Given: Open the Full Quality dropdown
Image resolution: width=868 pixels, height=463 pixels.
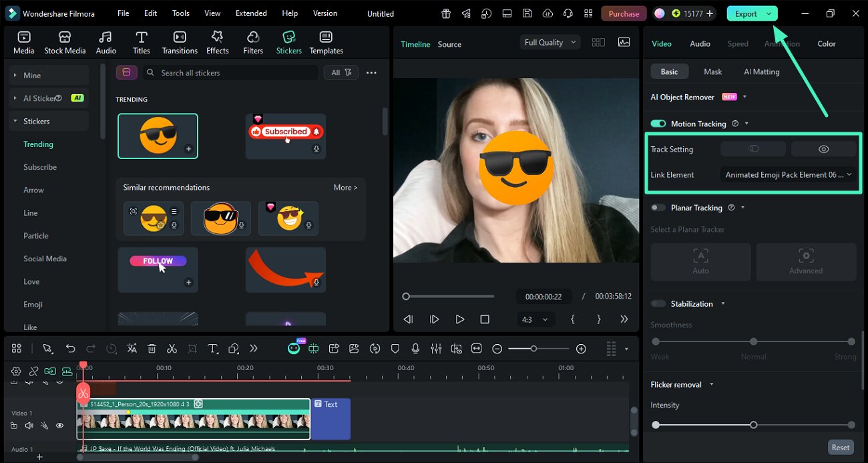Looking at the screenshot, I should click(550, 42).
